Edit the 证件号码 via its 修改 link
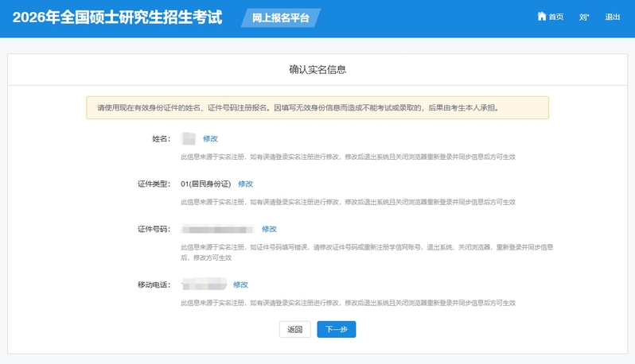This screenshot has height=364, width=635. pos(269,229)
